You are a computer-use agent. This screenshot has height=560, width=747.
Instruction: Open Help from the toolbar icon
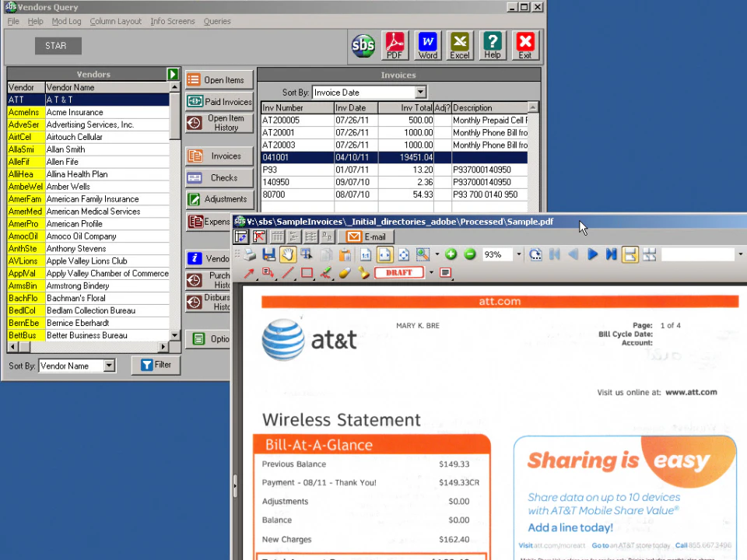(492, 46)
